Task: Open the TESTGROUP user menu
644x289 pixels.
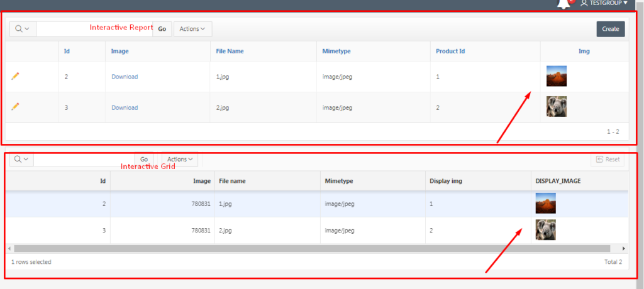Action: click(x=604, y=3)
